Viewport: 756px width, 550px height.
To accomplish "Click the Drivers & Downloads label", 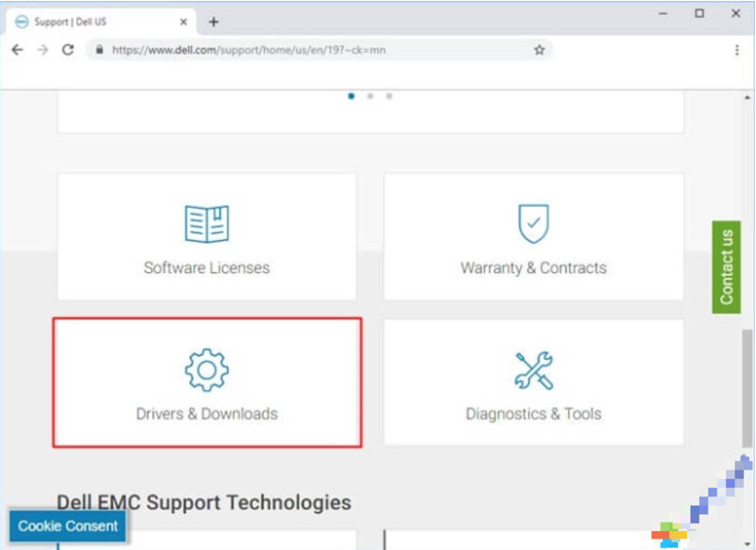I will [x=207, y=414].
